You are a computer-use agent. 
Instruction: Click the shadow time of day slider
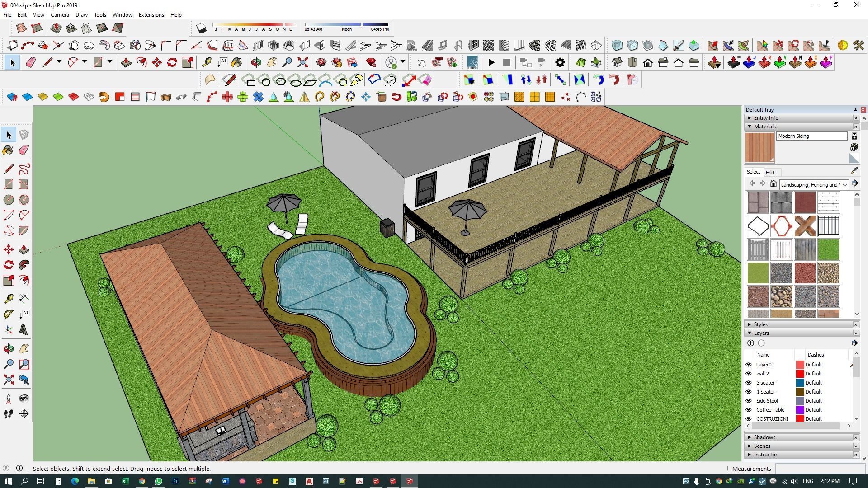346,24
